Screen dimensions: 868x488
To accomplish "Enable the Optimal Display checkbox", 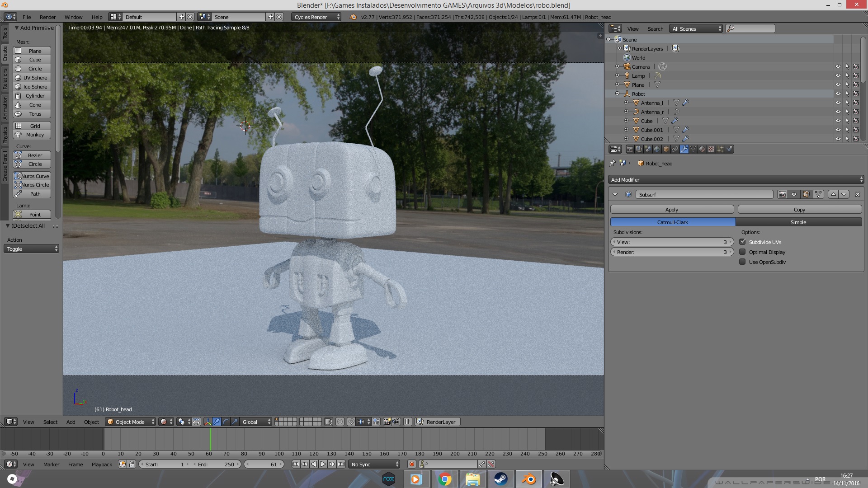I will point(742,252).
